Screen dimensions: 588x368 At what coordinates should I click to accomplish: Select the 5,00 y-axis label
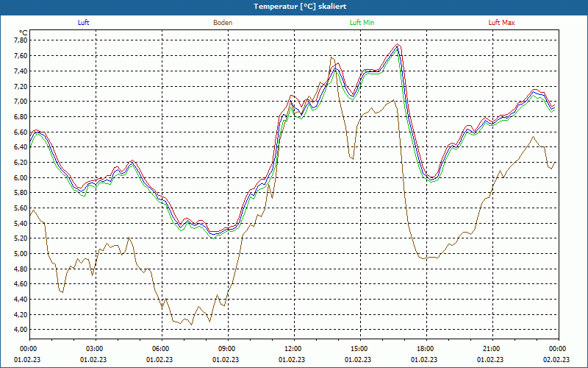(x=20, y=254)
